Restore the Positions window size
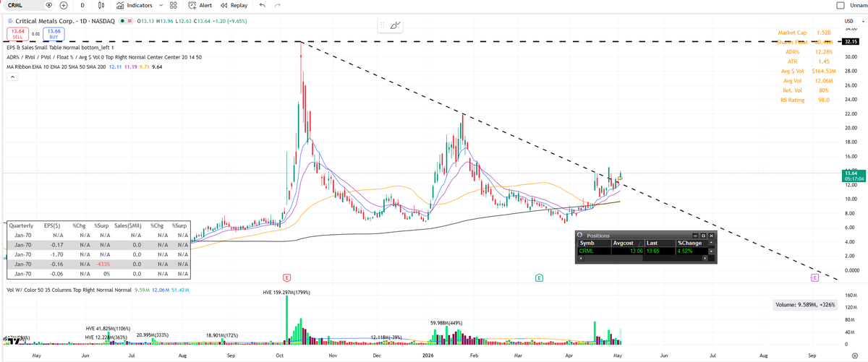 point(703,236)
